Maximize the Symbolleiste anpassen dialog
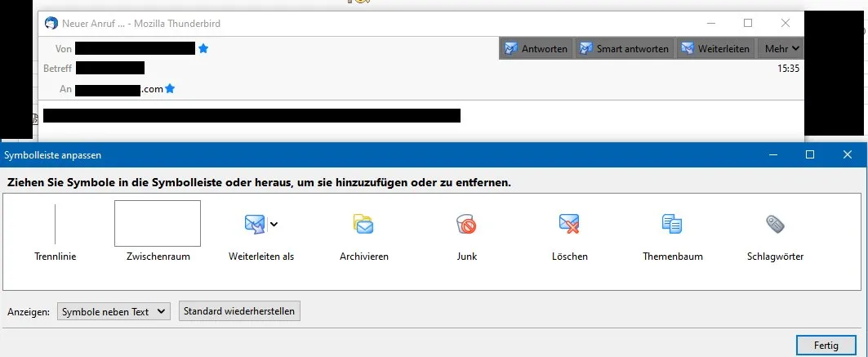 tap(810, 155)
